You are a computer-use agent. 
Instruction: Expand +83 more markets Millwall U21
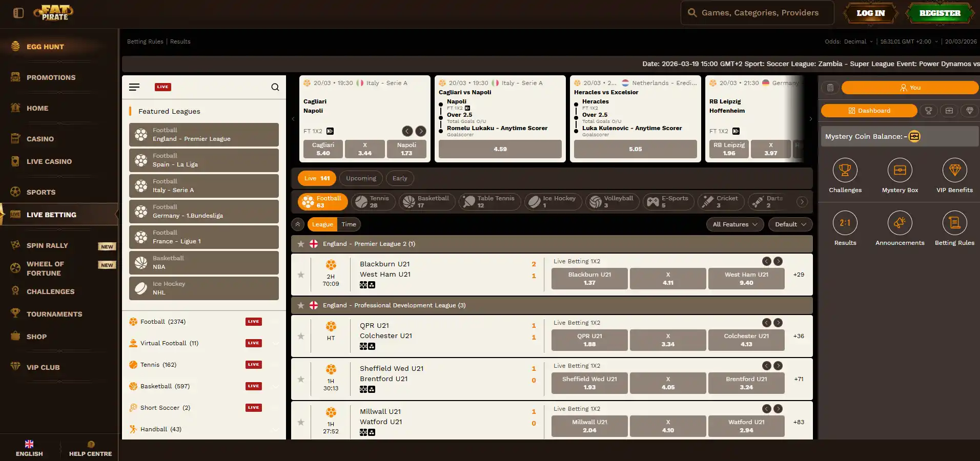pyautogui.click(x=799, y=422)
